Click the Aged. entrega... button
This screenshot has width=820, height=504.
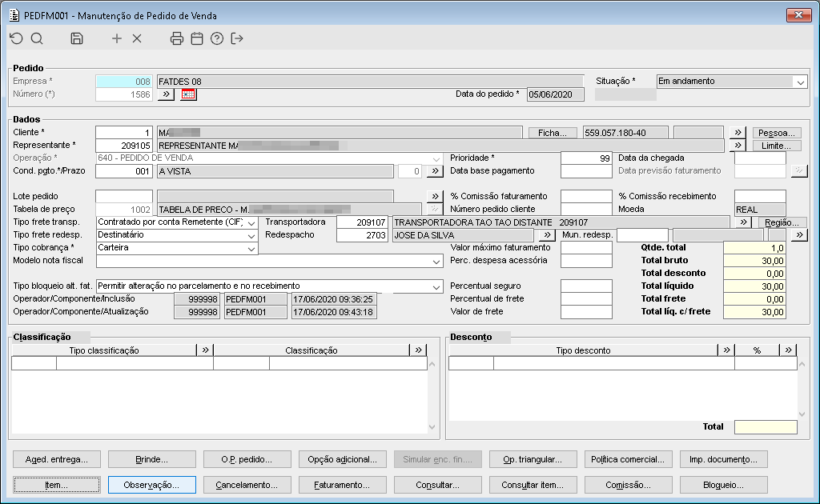[x=57, y=459]
